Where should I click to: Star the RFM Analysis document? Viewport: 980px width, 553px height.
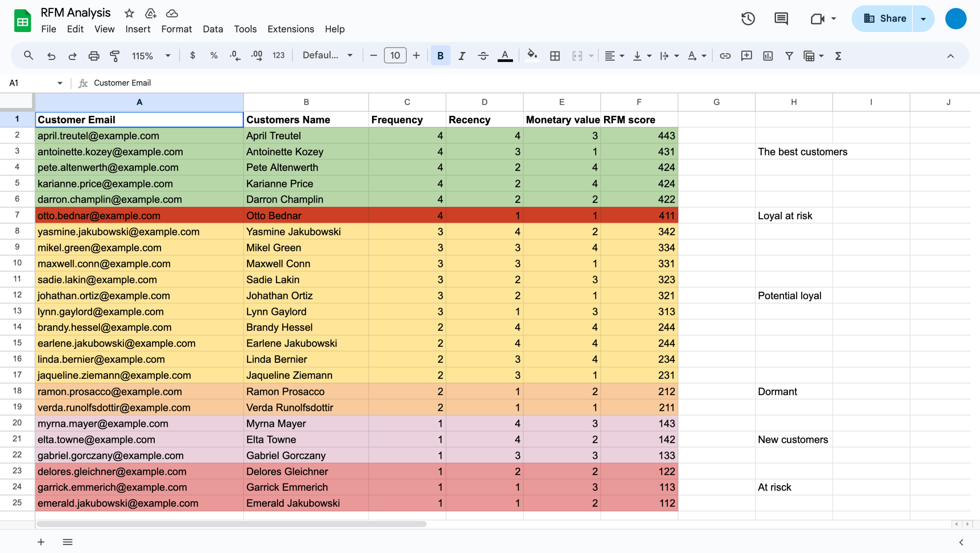tap(129, 13)
